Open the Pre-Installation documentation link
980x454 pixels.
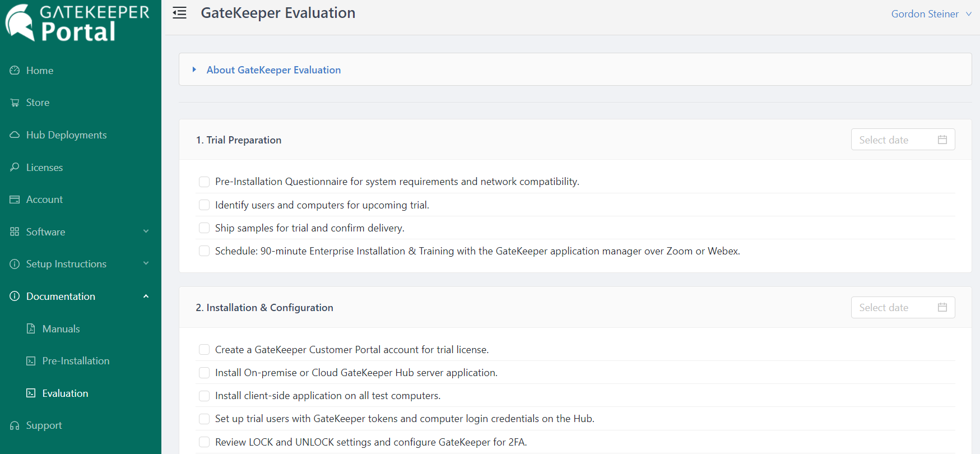pos(76,361)
